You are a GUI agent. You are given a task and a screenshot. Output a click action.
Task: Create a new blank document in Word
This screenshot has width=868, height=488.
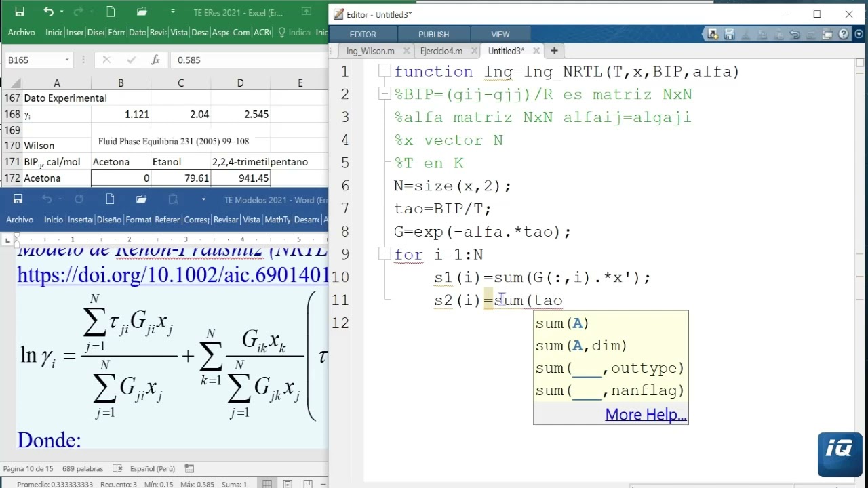click(x=110, y=199)
